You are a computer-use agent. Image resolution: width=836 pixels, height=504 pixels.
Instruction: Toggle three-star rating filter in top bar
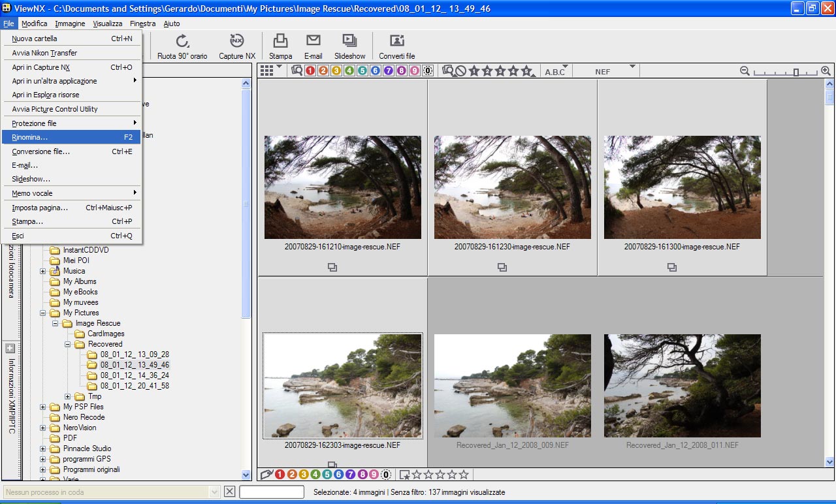(500, 71)
